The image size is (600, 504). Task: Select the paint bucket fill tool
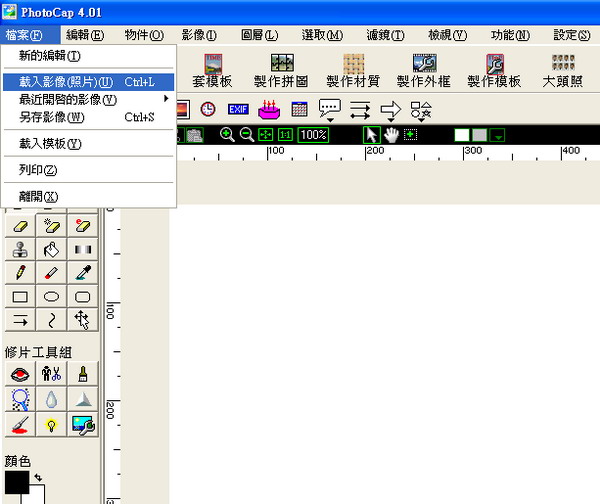[52, 248]
